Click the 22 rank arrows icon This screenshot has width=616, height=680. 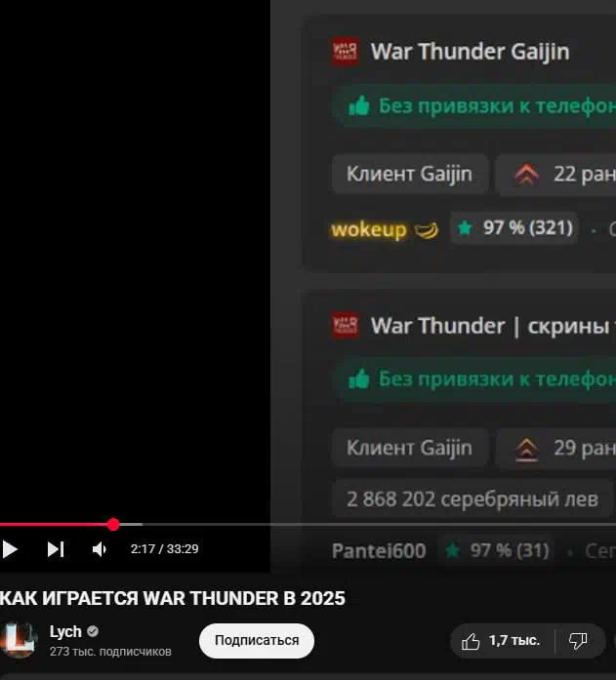coord(526,175)
